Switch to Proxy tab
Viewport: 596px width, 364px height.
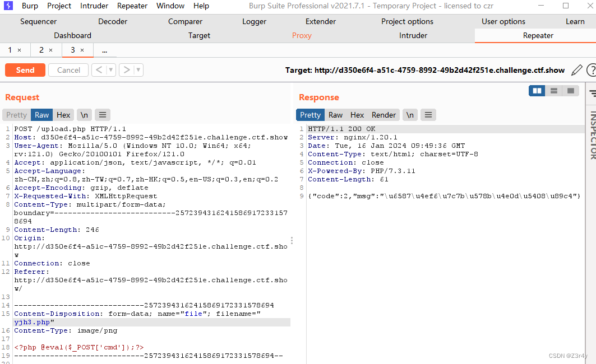coord(302,35)
